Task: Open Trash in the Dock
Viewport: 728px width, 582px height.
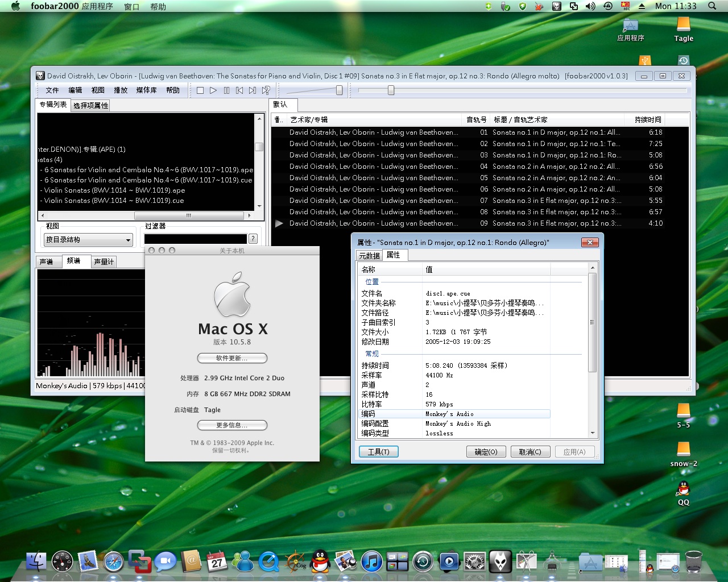Action: pyautogui.click(x=693, y=562)
